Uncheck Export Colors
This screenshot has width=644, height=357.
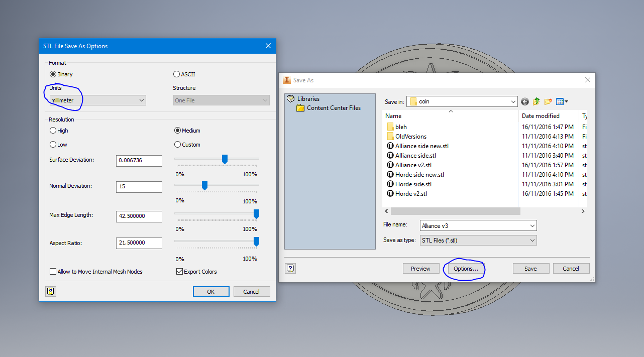click(179, 271)
